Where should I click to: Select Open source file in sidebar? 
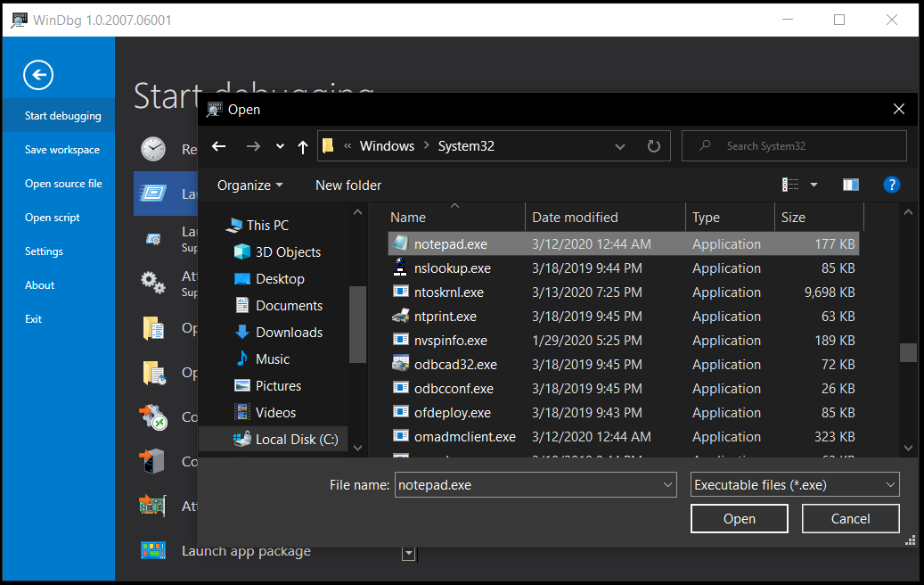click(63, 184)
